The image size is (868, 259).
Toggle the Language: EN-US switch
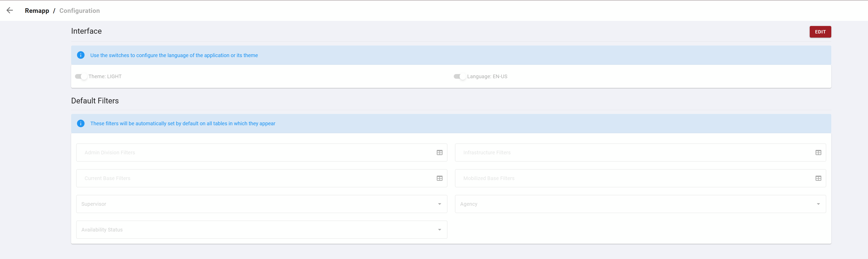460,77
